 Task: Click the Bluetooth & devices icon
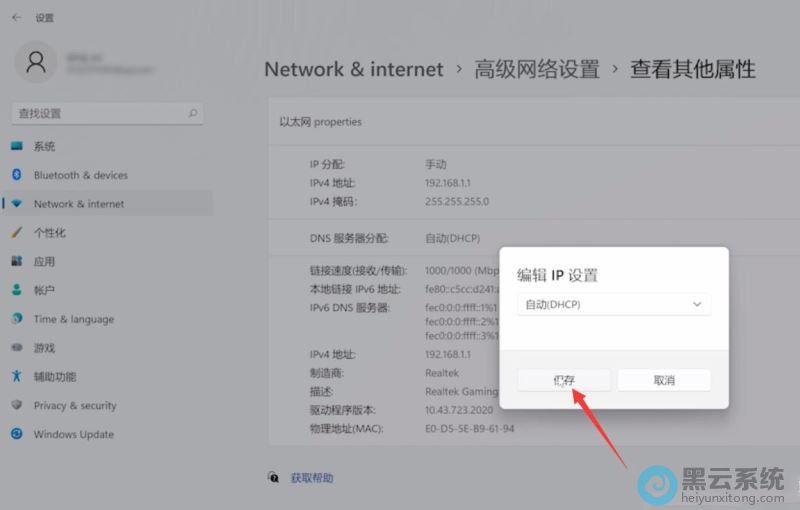[16, 175]
